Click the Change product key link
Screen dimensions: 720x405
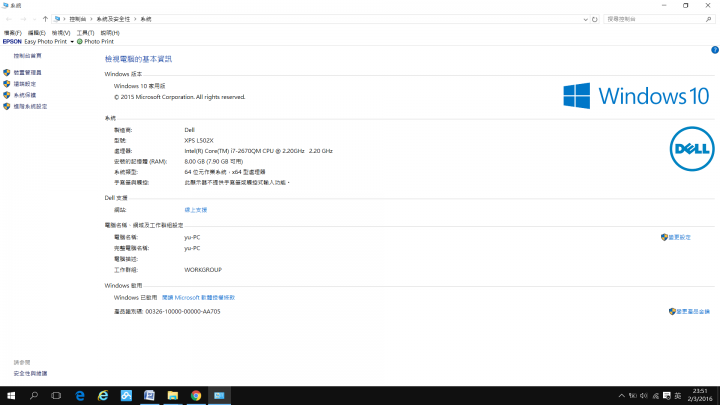pyautogui.click(x=689, y=311)
